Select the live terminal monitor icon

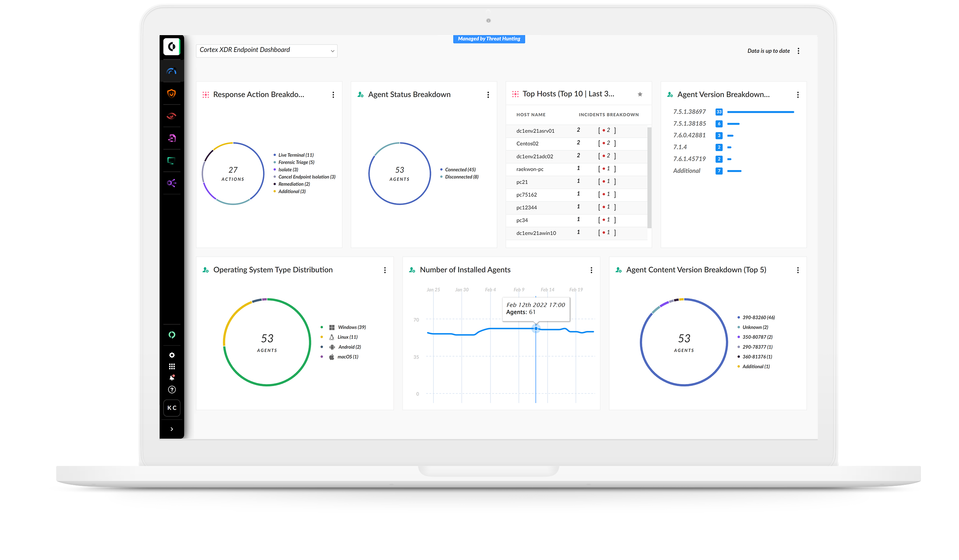(172, 161)
